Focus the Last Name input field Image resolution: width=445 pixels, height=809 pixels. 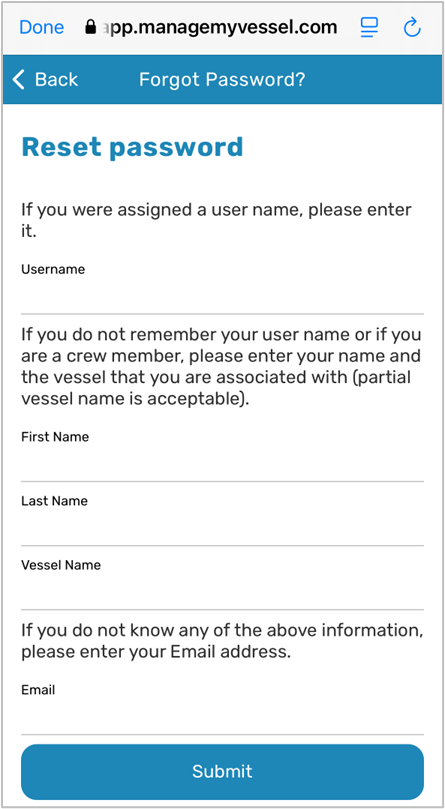(222, 527)
